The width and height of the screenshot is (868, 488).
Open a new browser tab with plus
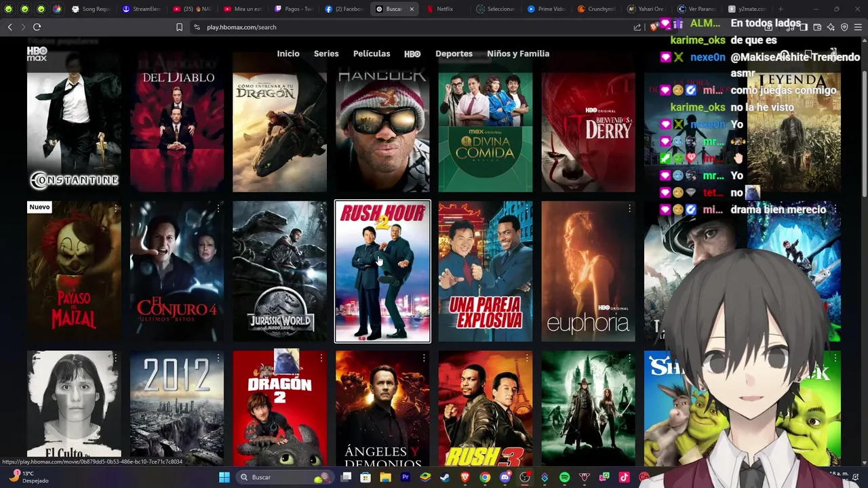[x=781, y=9]
